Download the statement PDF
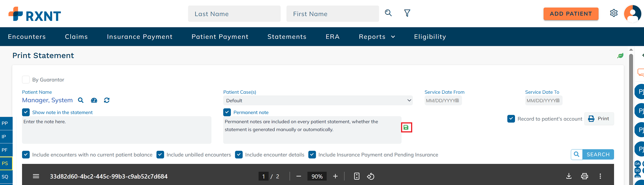Screen dimensions: 644x185 569,176
